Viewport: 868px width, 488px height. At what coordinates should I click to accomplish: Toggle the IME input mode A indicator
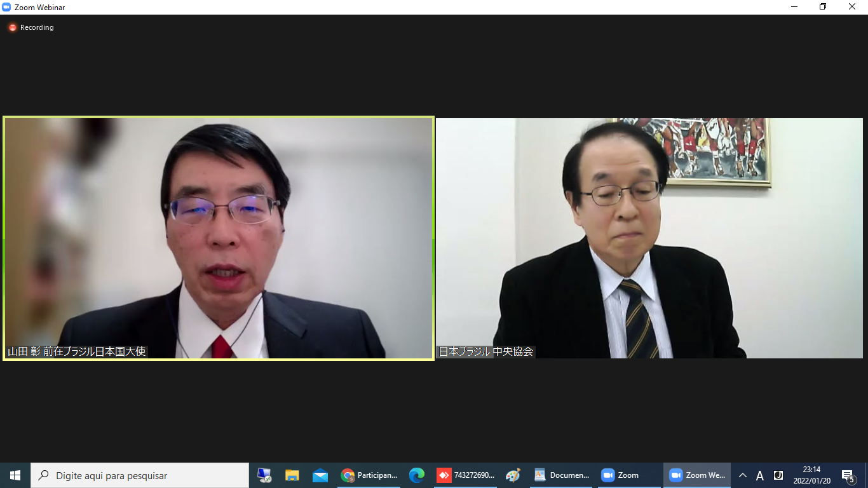point(760,475)
